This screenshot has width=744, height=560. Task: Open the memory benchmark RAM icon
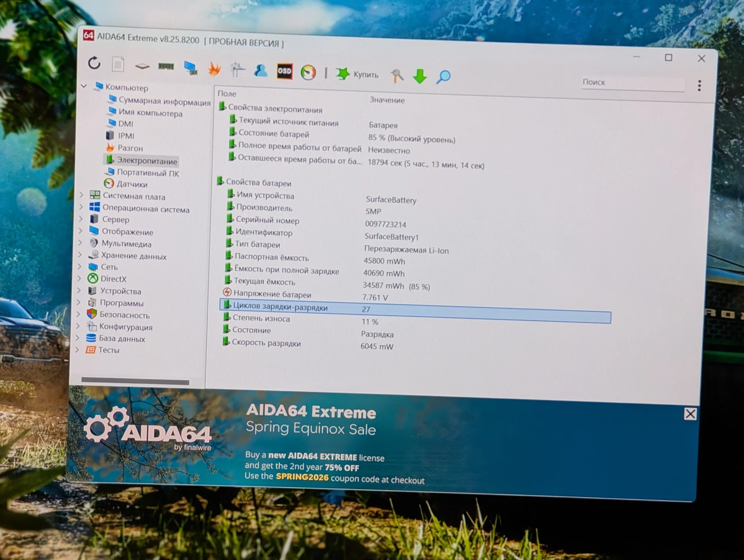pyautogui.click(x=166, y=66)
